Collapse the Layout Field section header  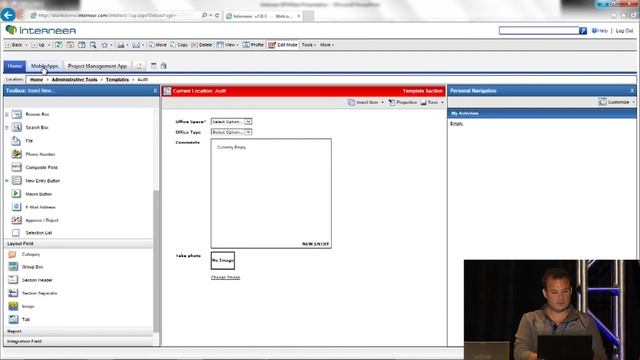pyautogui.click(x=78, y=244)
